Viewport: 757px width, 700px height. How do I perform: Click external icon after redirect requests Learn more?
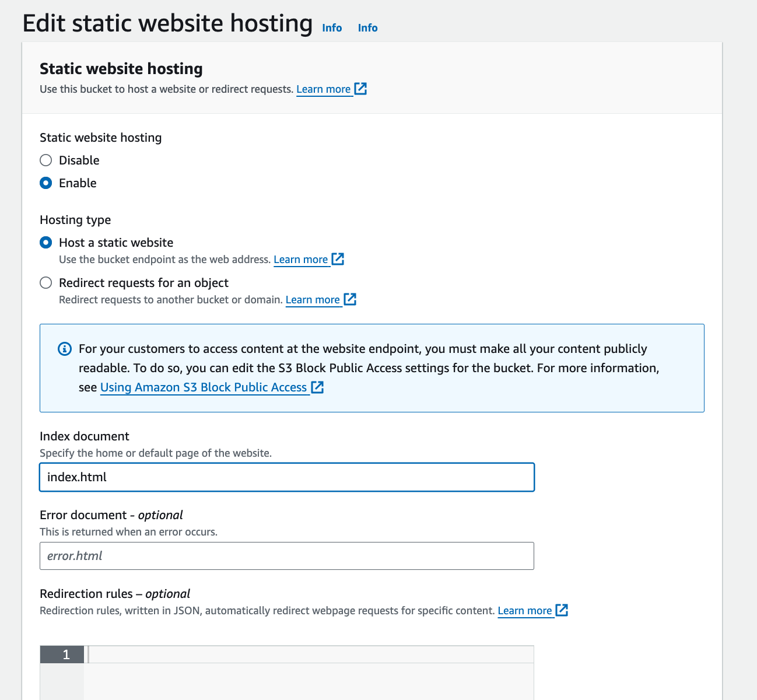[350, 299]
